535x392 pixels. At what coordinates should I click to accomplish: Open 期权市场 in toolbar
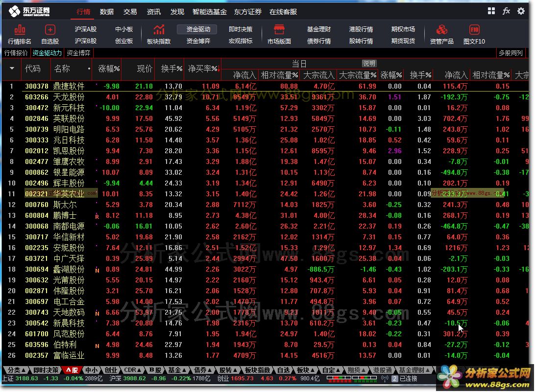(403, 29)
